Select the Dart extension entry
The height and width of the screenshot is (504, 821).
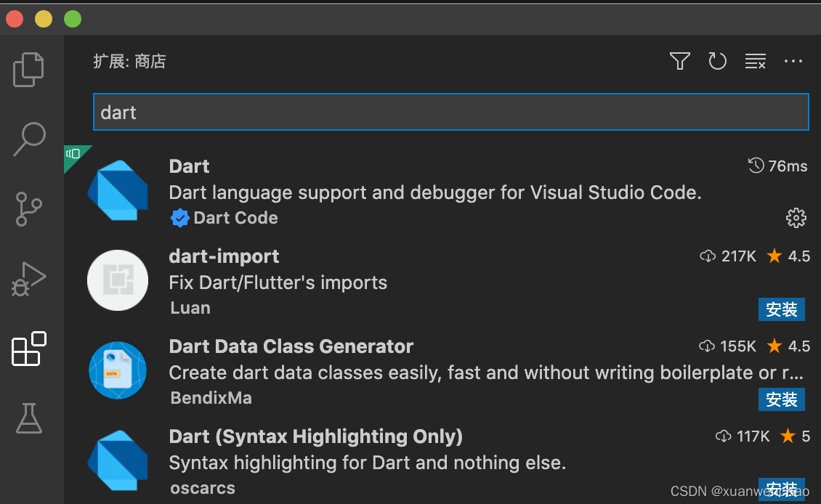(434, 192)
